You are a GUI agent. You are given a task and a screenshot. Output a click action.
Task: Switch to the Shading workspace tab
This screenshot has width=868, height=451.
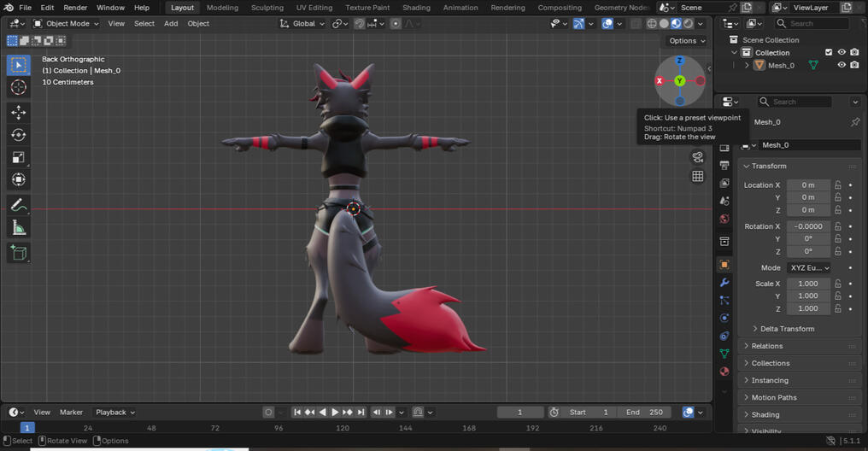(416, 8)
